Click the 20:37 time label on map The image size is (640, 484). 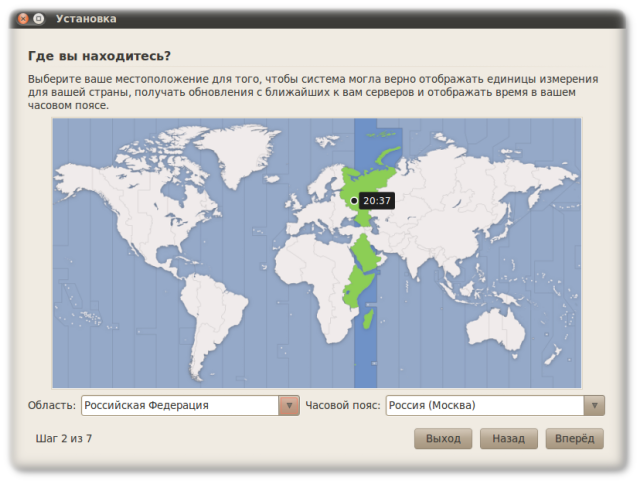377,201
